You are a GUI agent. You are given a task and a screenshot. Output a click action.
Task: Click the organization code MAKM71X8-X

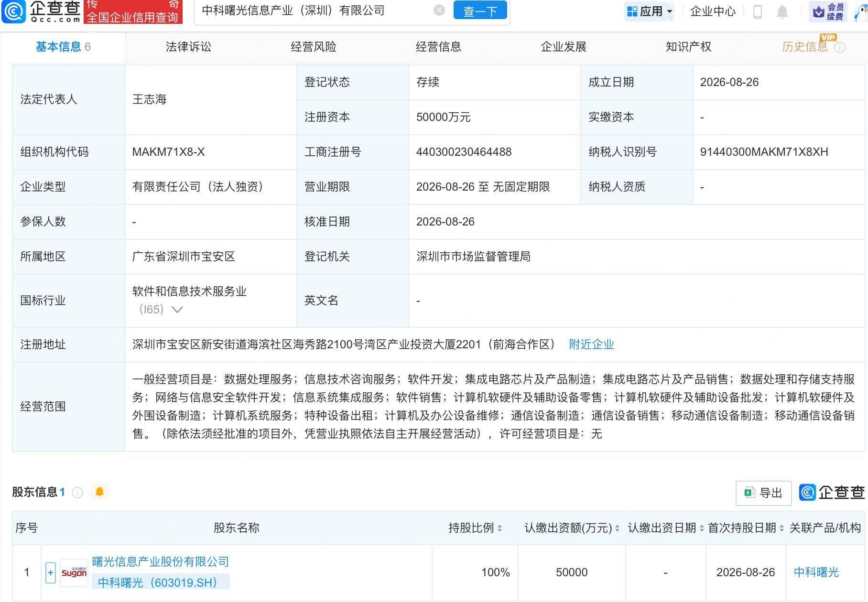point(168,152)
